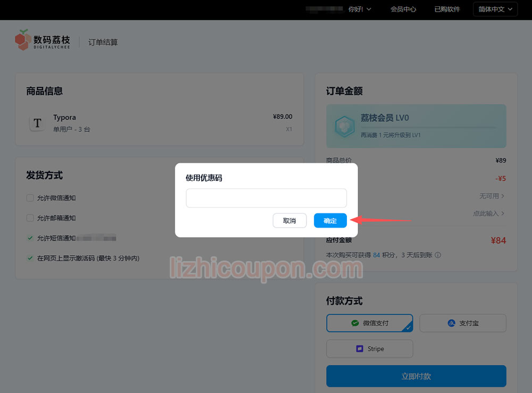Click the ¥84 payable total

498,240
